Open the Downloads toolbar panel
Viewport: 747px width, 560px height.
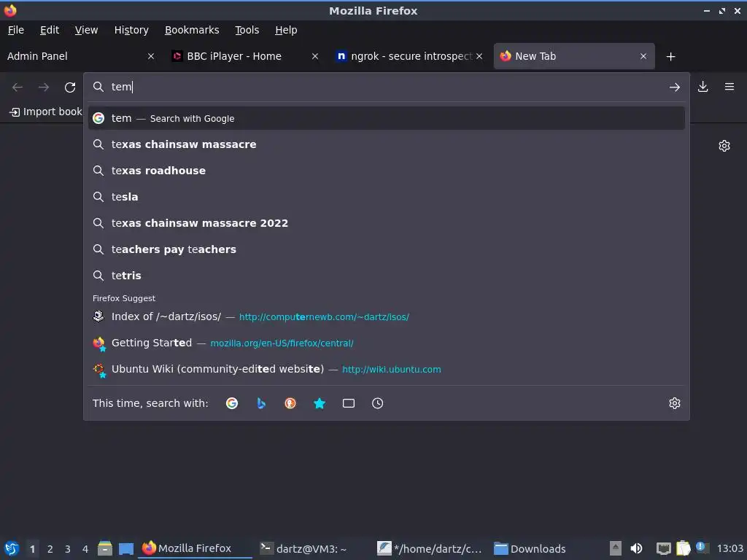click(703, 87)
